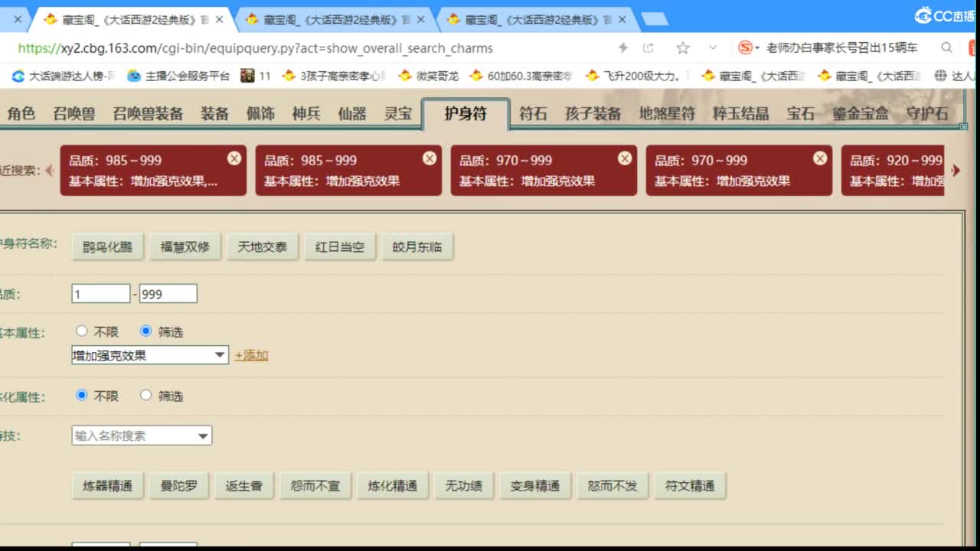Remove the 985~999 search with 增加强克效果,... text
Image resolution: width=980 pixels, height=551 pixels.
[234, 158]
